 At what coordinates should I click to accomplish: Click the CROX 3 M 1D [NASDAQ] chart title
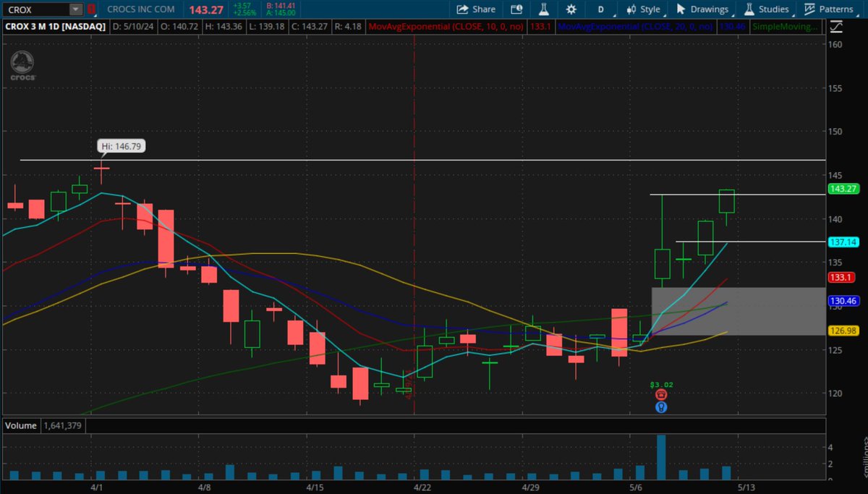[56, 27]
